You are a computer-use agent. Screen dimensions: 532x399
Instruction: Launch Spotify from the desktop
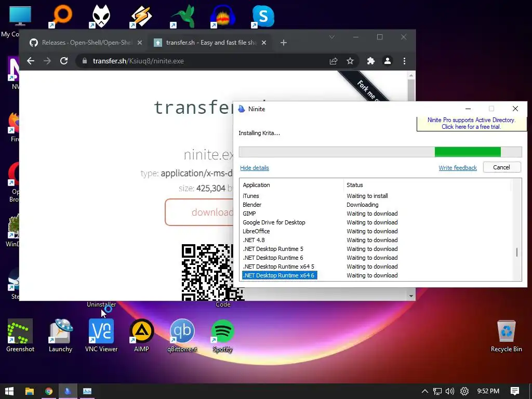click(x=222, y=335)
